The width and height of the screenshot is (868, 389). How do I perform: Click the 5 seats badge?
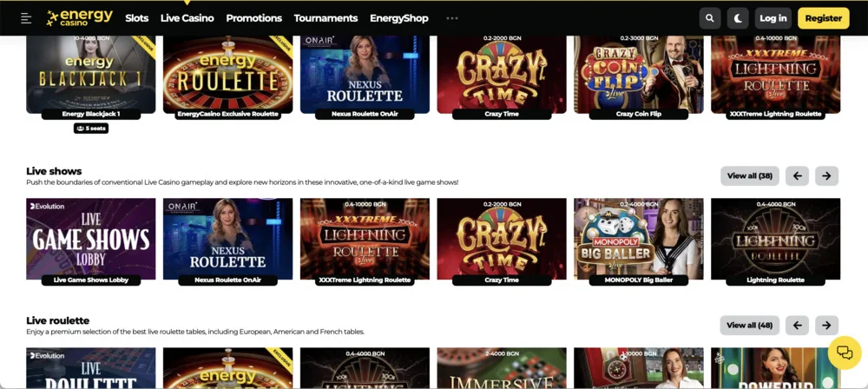[91, 129]
